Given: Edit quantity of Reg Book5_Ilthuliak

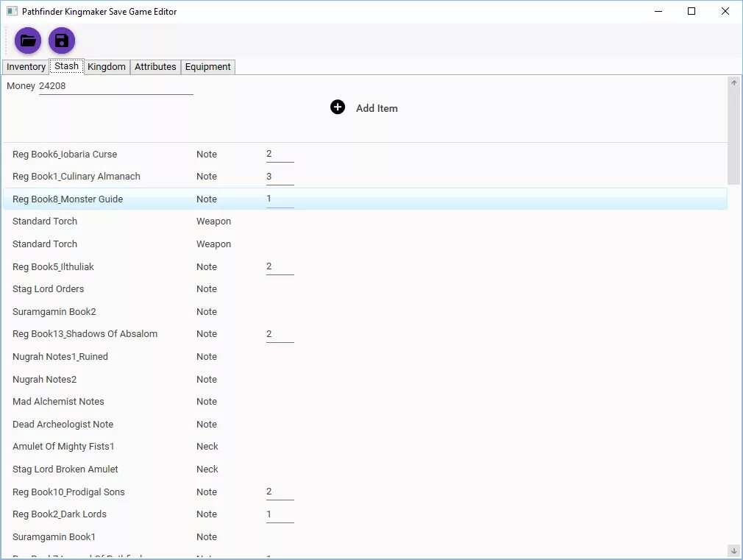Looking at the screenshot, I should tap(280, 267).
